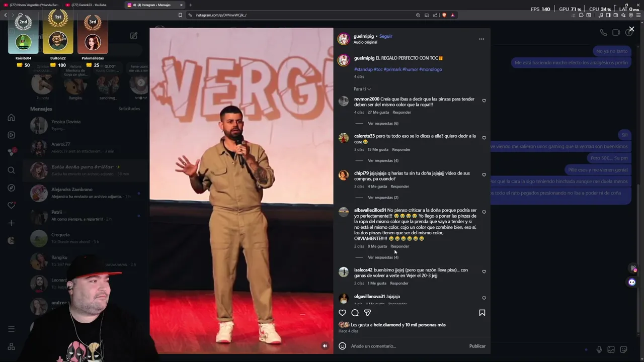Open Reels icon in Instagram sidebar
644x362 pixels.
[11, 135]
